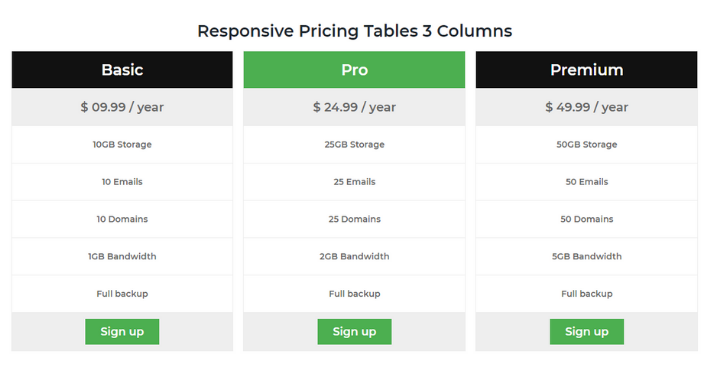Click the 2GB Bandwidth row
The image size is (710, 380).
click(x=354, y=256)
